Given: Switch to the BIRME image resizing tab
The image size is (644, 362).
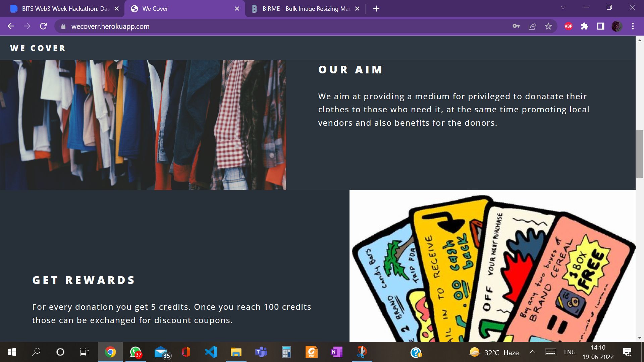Looking at the screenshot, I should click(x=304, y=9).
